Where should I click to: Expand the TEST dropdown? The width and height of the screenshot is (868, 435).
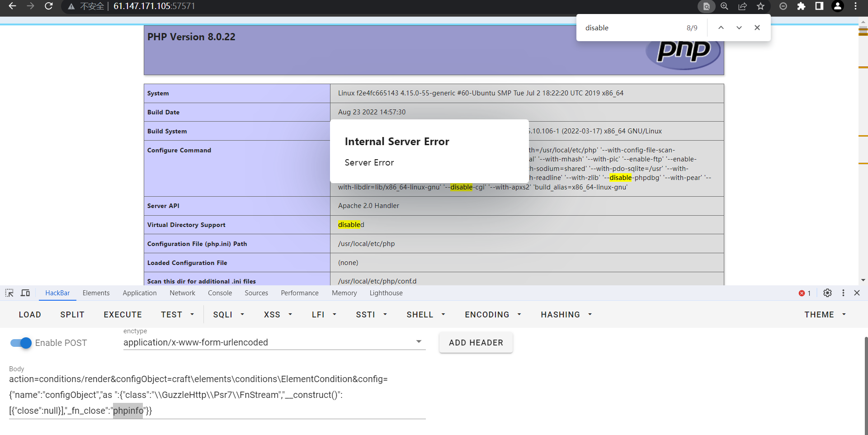178,315
